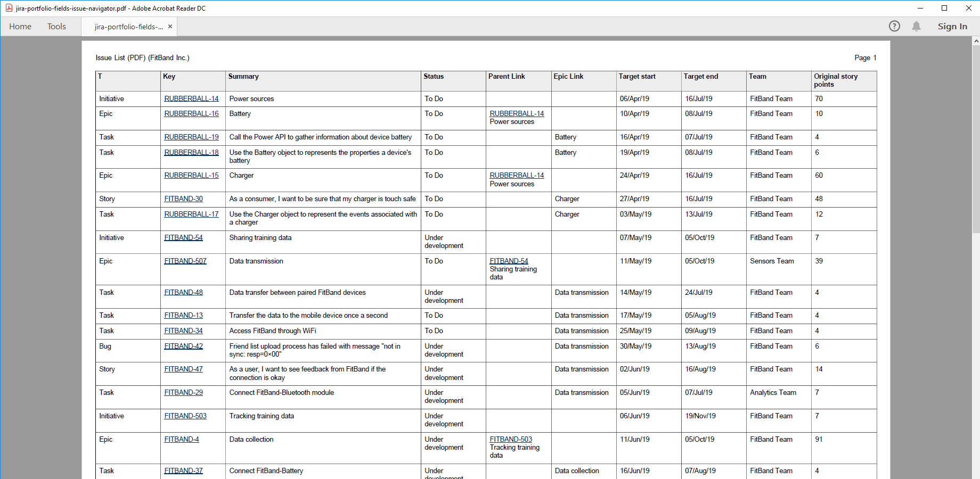This screenshot has height=479, width=980.
Task: Maximize the Acrobat Reader window
Action: 944,8
